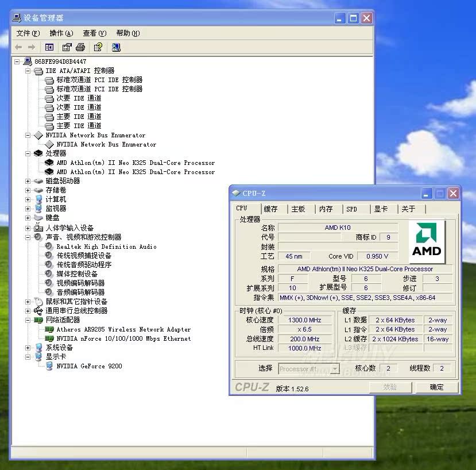Open Properties via the toolbar properties icon
This screenshot has height=470, width=476.
67,47
